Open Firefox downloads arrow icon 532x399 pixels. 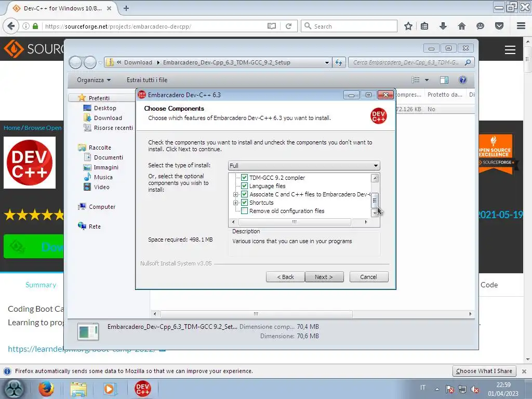tap(443, 26)
